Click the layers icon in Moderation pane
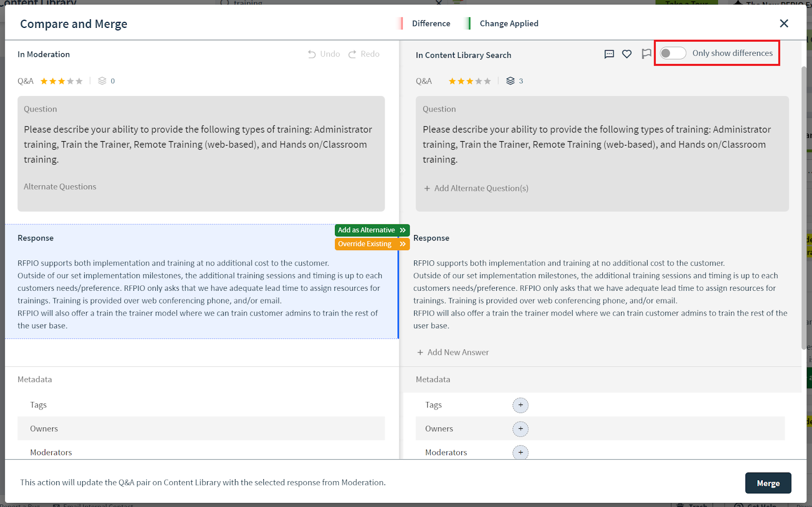The image size is (812, 507). tap(102, 81)
